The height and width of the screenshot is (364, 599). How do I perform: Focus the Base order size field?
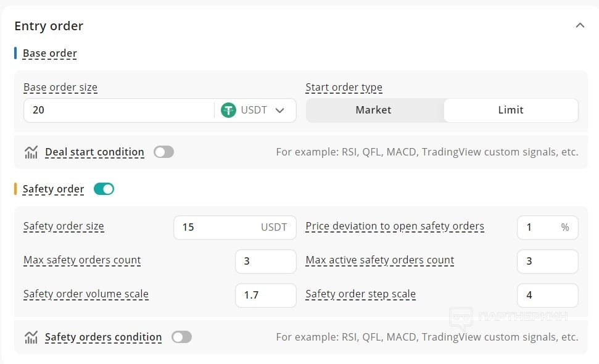pos(117,110)
